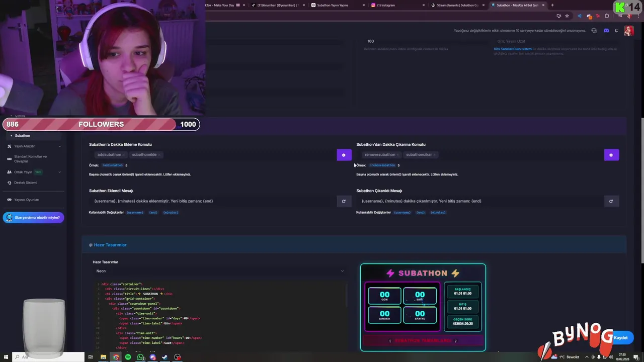The width and height of the screenshot is (644, 362).
Task: Open Chrome from the taskbar
Action: pos(116,357)
